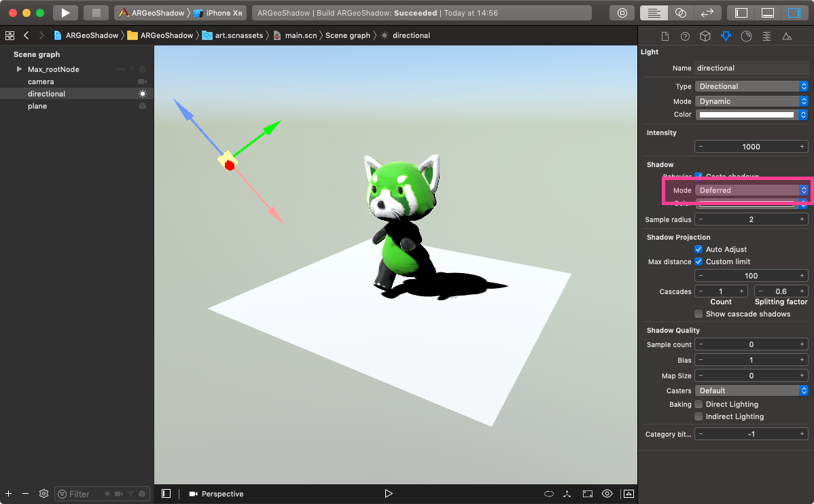Select the ARGeoShadow scheme in toolbar
This screenshot has width=814, height=504.
click(152, 13)
